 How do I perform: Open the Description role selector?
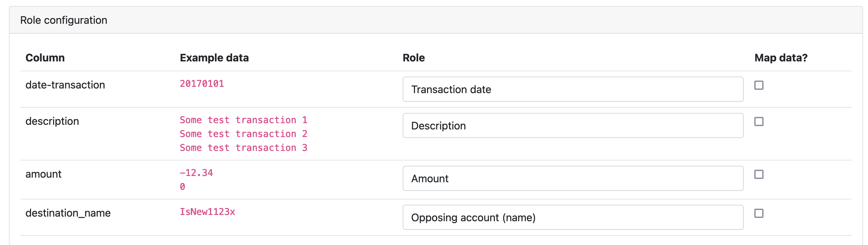[x=573, y=125]
